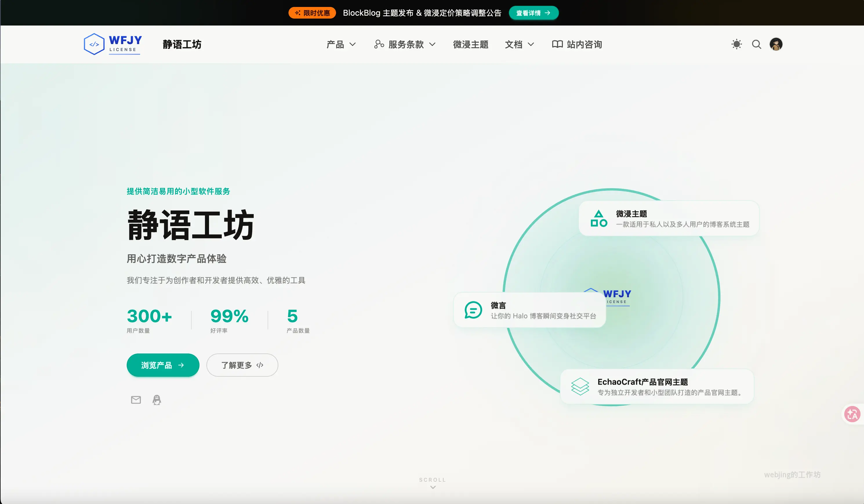Expand the 服务条款 dropdown menu
The image size is (864, 504).
point(405,44)
